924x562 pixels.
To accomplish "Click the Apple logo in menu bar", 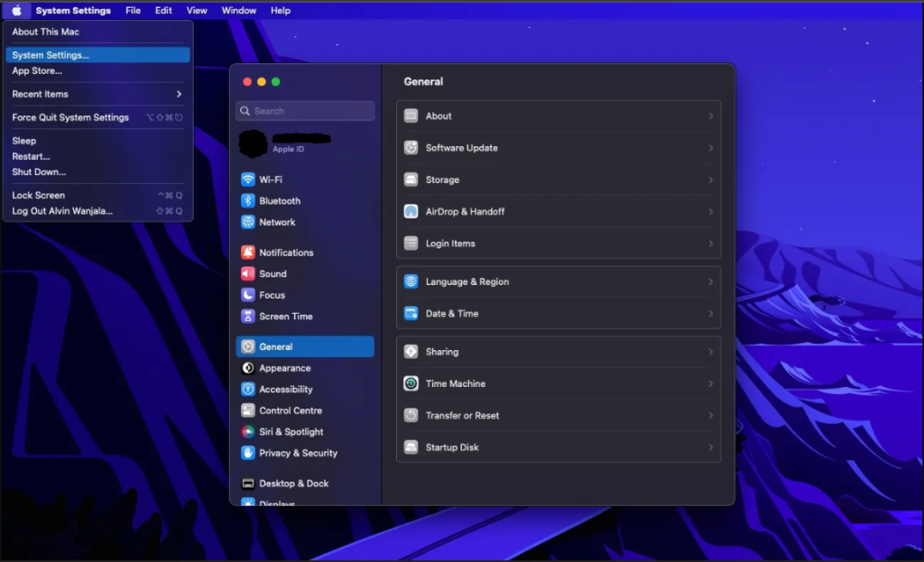I will (16, 11).
